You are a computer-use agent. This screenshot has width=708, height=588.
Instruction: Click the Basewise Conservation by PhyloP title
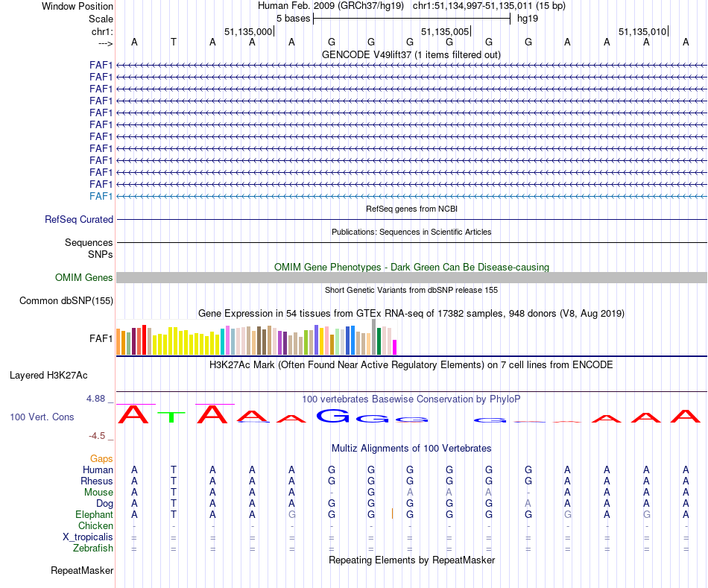pyautogui.click(x=411, y=399)
